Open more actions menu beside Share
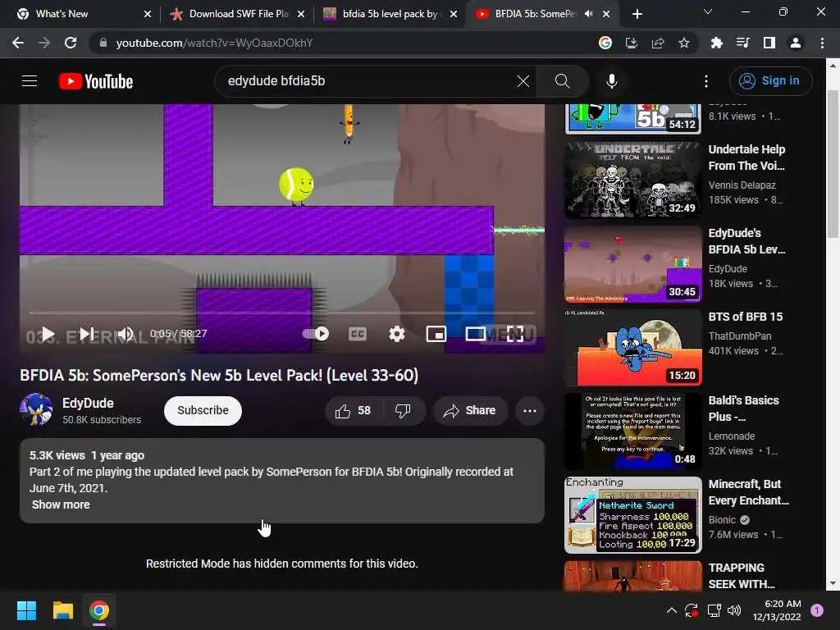 [530, 411]
